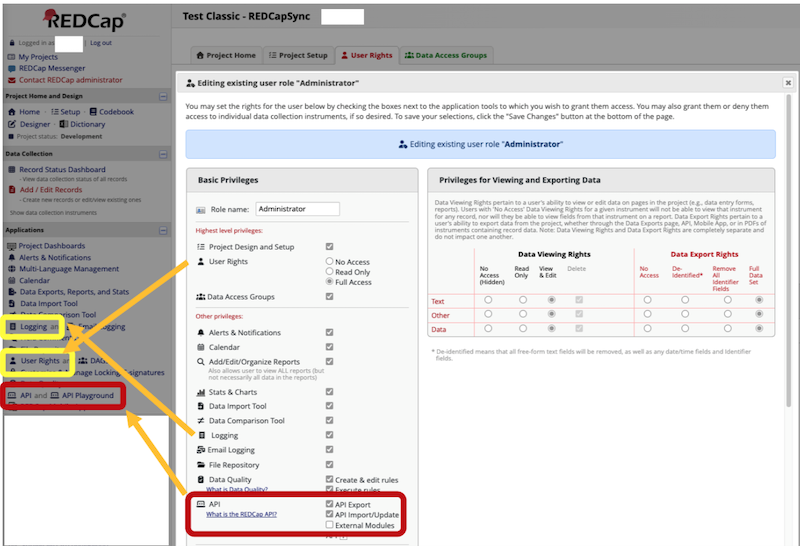Select User Rights Read Only radio

pos(330,271)
